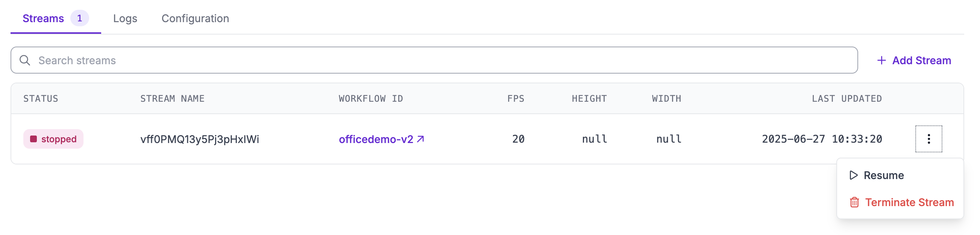Click the trash can icon for Terminate
Viewport: 980px width, 235px height.
click(x=854, y=202)
